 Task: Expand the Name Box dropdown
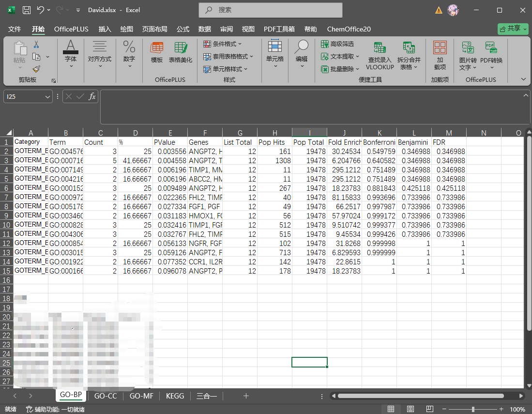47,97
